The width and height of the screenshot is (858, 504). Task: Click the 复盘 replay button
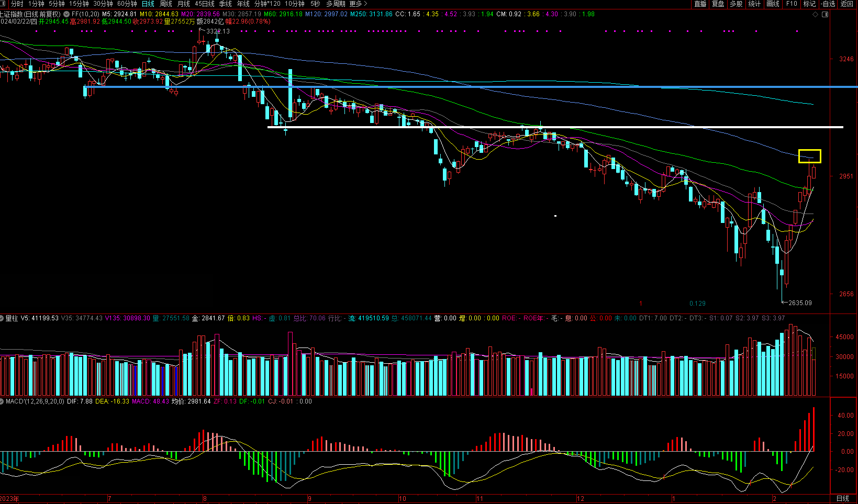[x=718, y=4]
